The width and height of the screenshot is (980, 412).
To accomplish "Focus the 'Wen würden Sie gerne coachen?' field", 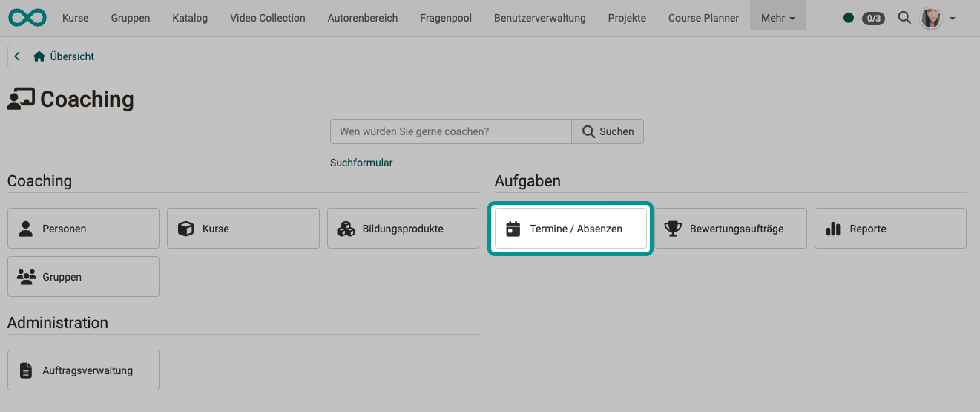I will [450, 131].
